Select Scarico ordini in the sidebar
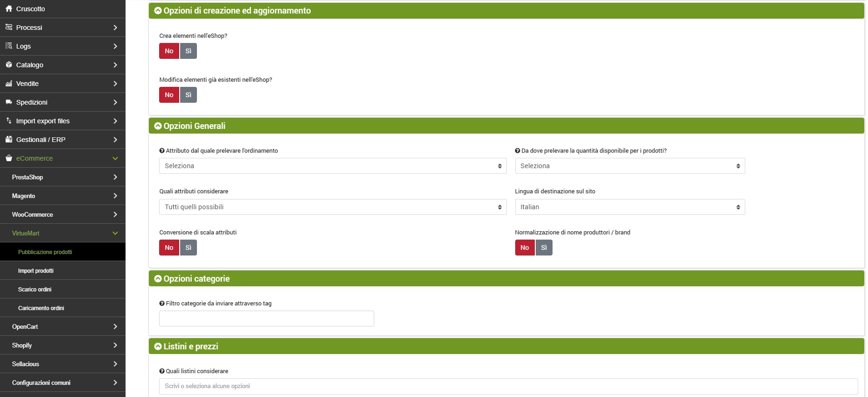The height and width of the screenshot is (397, 868). (x=35, y=290)
